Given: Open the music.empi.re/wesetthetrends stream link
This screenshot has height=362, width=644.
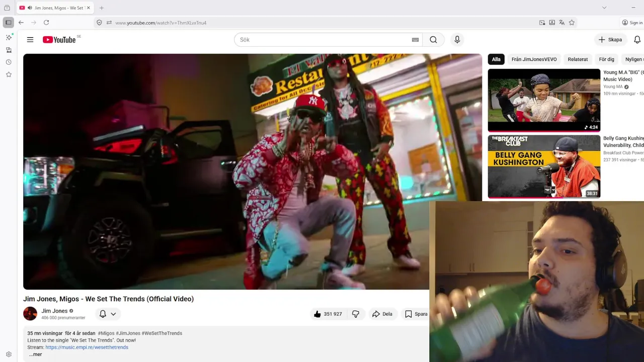Looking at the screenshot, I should tap(87, 347).
